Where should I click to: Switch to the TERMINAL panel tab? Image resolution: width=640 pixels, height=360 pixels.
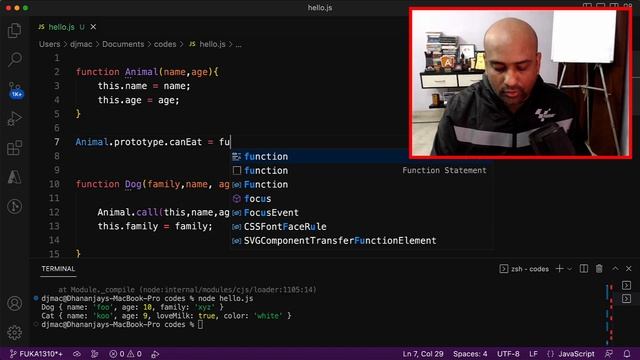pyautogui.click(x=58, y=269)
